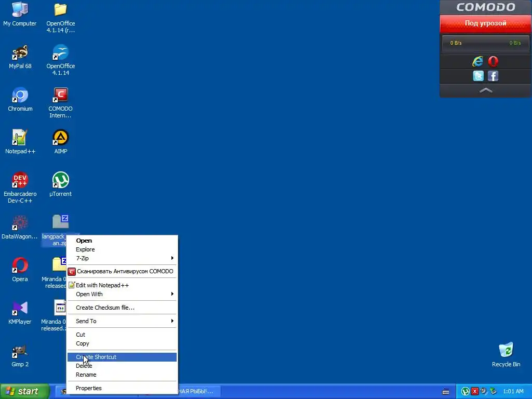Viewport: 532px width, 399px height.
Task: Choose Delete in the context menu
Action: [x=122, y=366]
